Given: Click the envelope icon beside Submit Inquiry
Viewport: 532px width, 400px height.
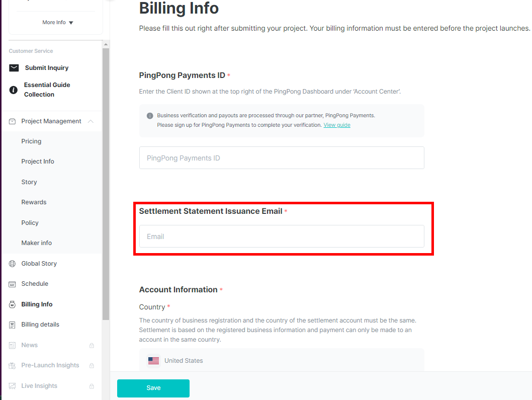Looking at the screenshot, I should click(x=14, y=68).
